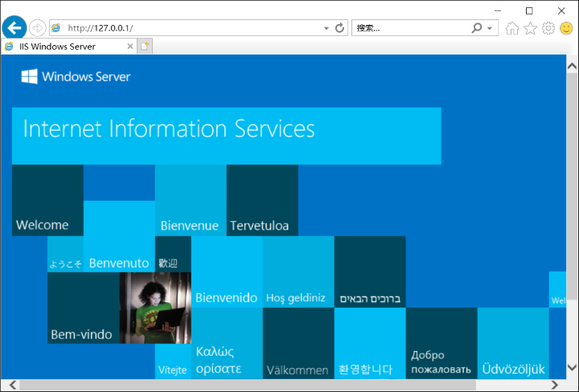Close the IIS Windows Server tab

click(130, 47)
